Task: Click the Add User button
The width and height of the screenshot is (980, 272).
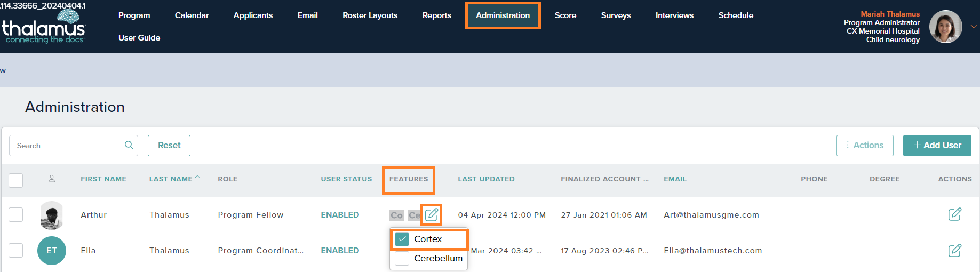Action: click(937, 145)
